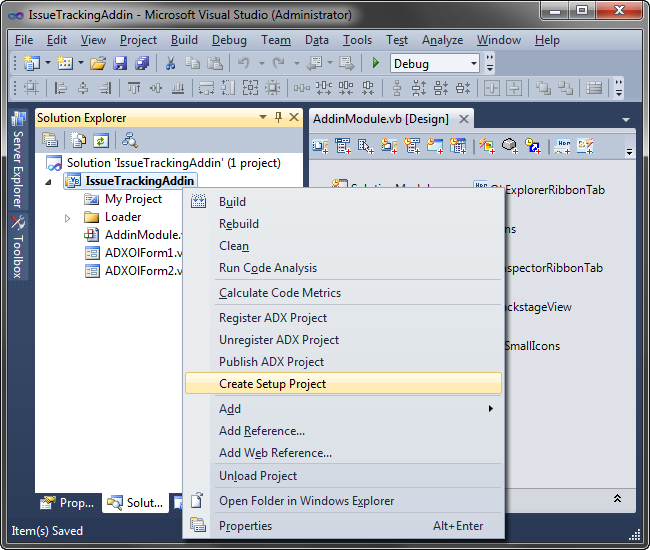Click the Bring to Front layout icon

click(543, 88)
